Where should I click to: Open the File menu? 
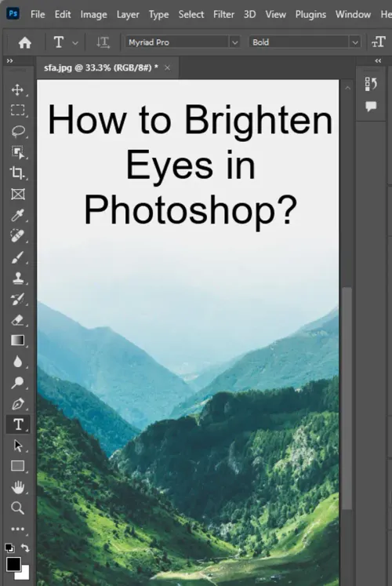point(38,15)
